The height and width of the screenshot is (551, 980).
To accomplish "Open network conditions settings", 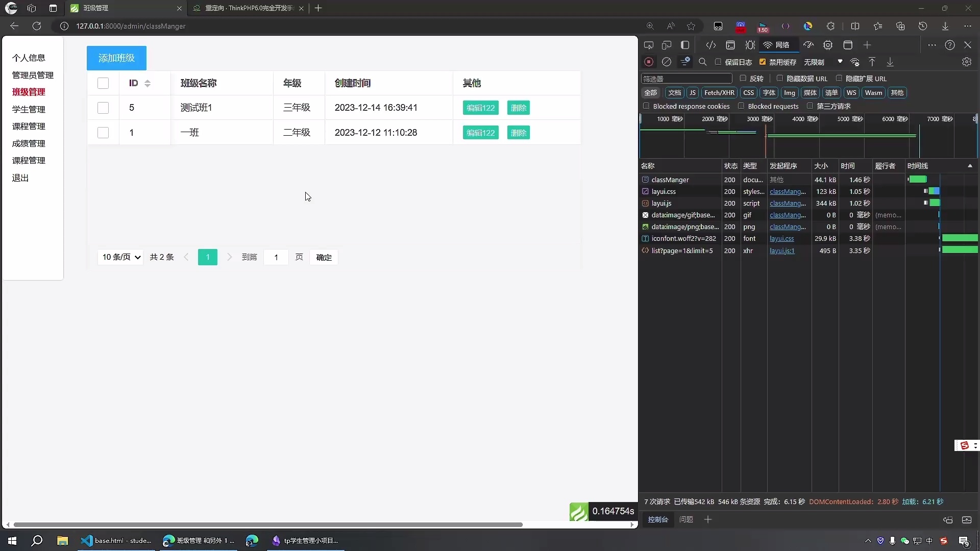I will point(855,62).
